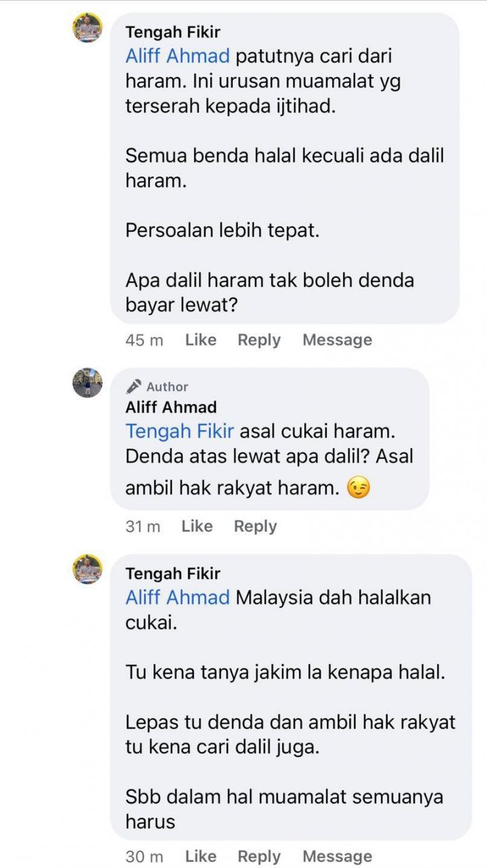Like the 45 m old comment

coord(200,340)
